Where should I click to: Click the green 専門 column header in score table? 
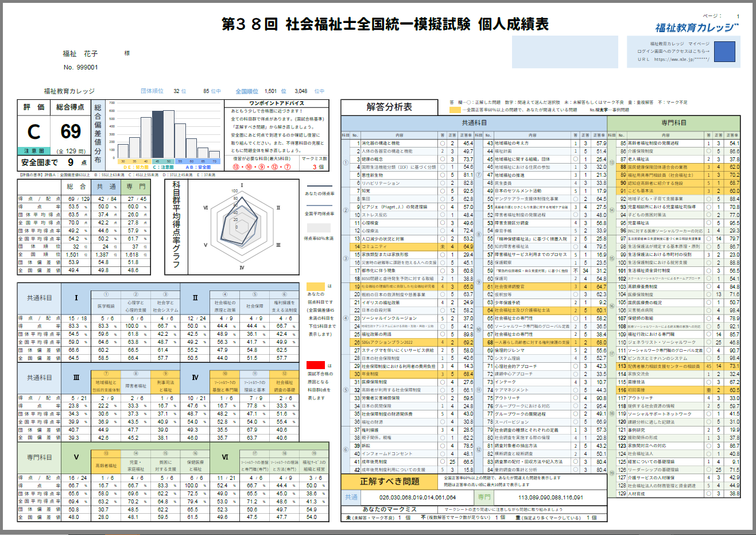136,187
